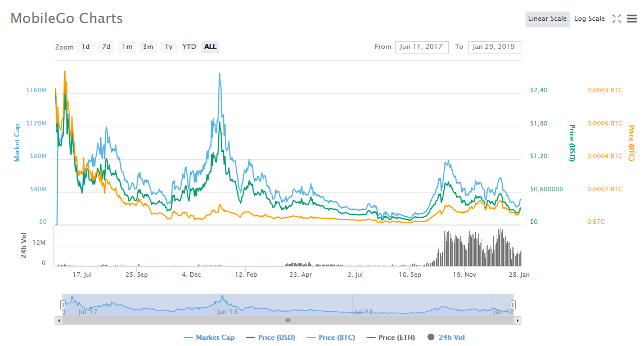Toggle Market Cap series in legend
The height and width of the screenshot is (346, 644).
209,338
